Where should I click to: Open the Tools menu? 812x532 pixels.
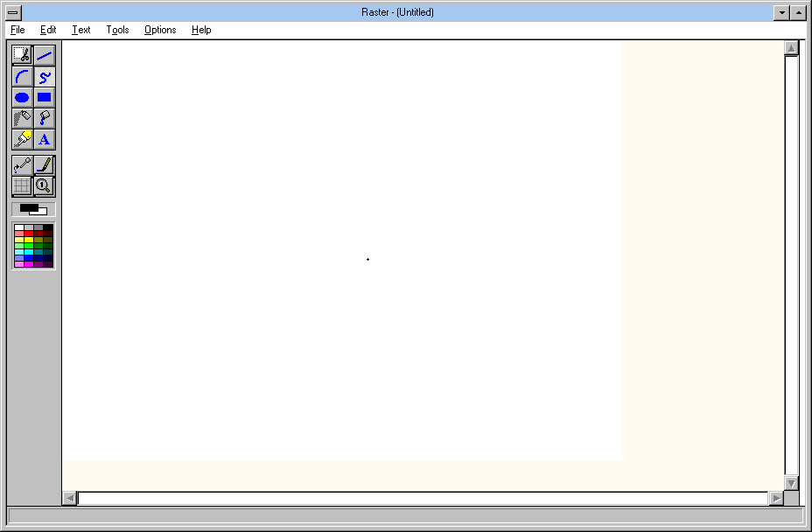pos(117,30)
